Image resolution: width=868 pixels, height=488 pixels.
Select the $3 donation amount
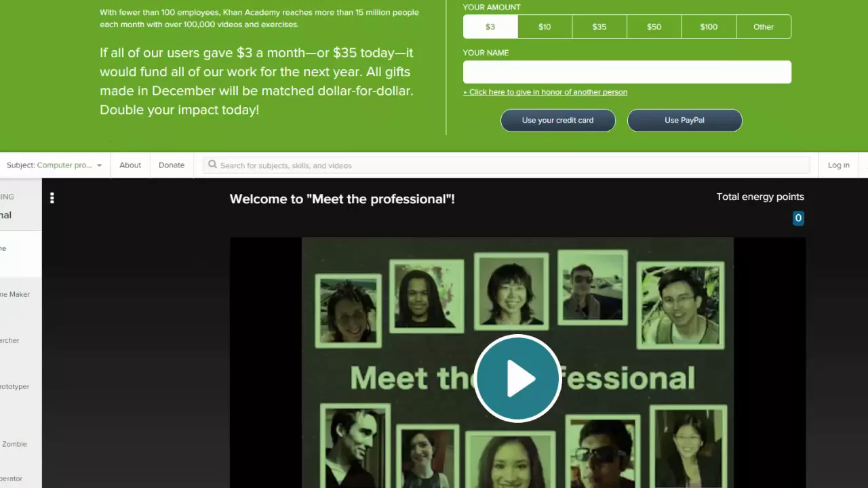tap(490, 26)
